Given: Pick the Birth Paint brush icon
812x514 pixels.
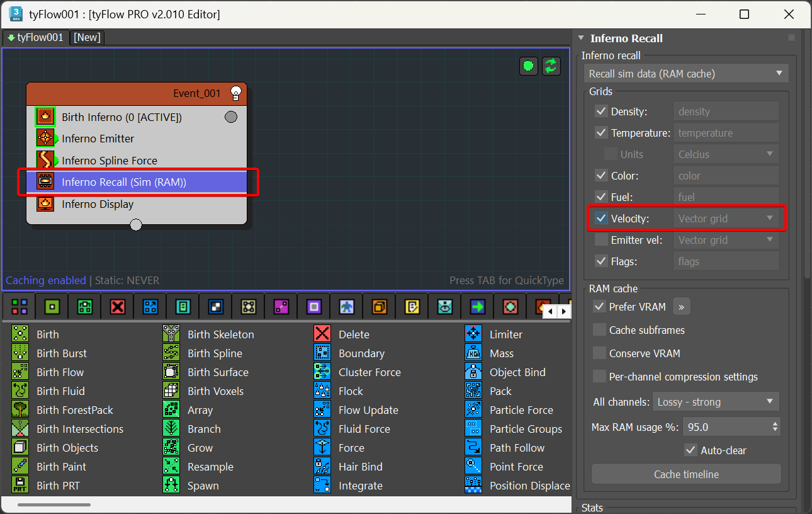Looking at the screenshot, I should pyautogui.click(x=20, y=467).
